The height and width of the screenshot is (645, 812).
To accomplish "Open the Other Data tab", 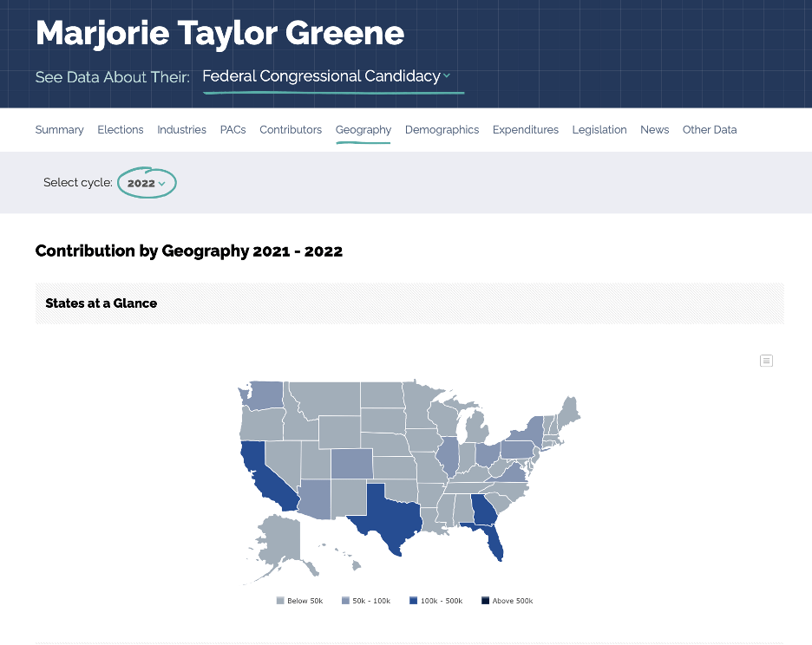I will 710,130.
